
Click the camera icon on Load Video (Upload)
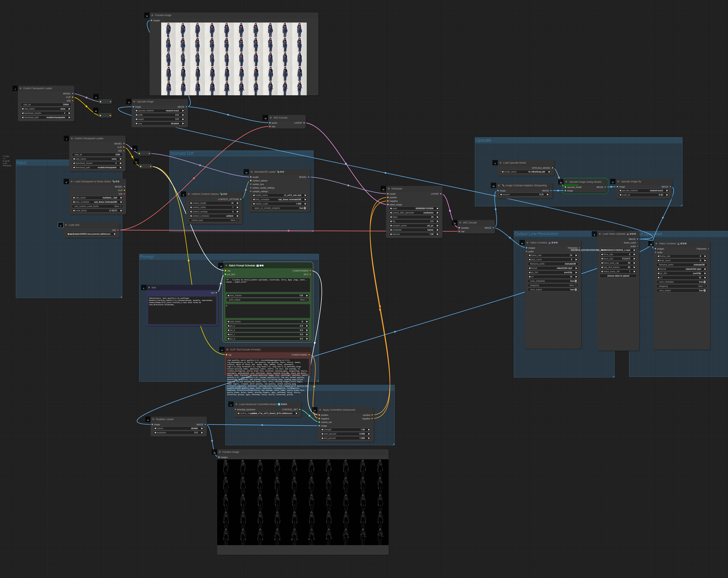pos(628,234)
